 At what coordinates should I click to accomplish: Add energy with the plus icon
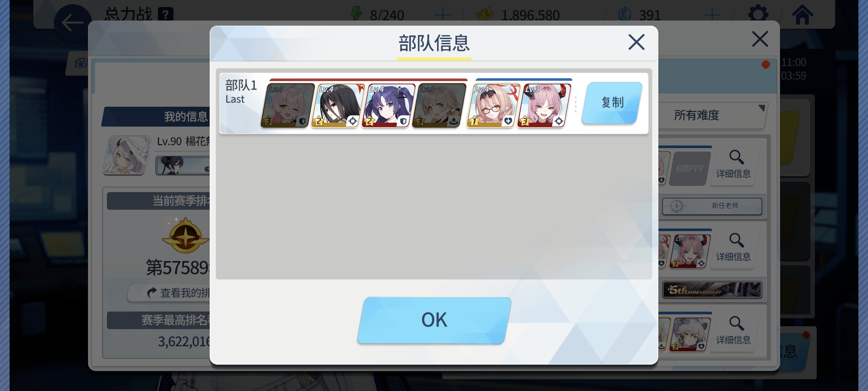442,15
